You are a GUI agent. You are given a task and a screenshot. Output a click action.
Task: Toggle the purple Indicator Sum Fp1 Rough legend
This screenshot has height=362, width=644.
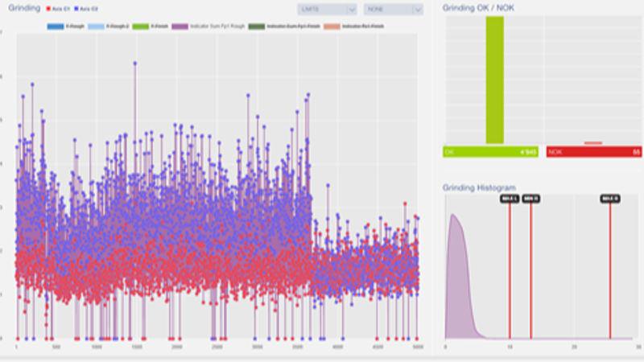208,27
